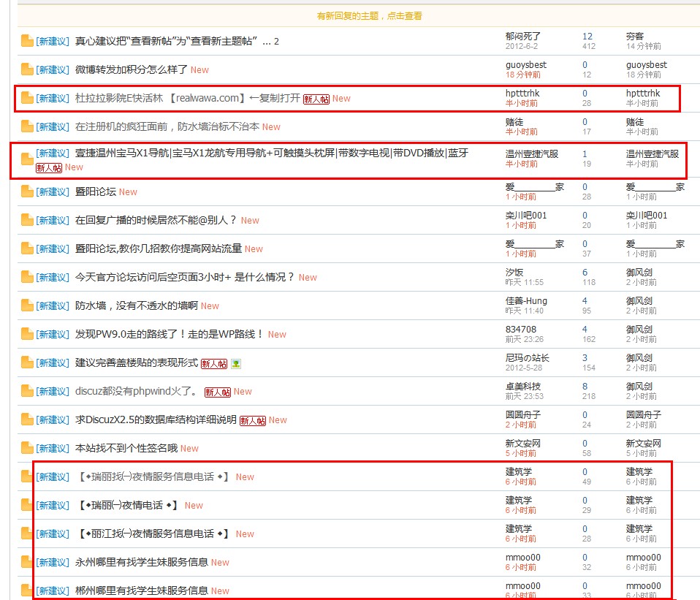Image resolution: width=700 pixels, height=600 pixels.
Task: Open thread 暨阳论坛,教你几招教你提高网站流量
Action: coord(159,248)
